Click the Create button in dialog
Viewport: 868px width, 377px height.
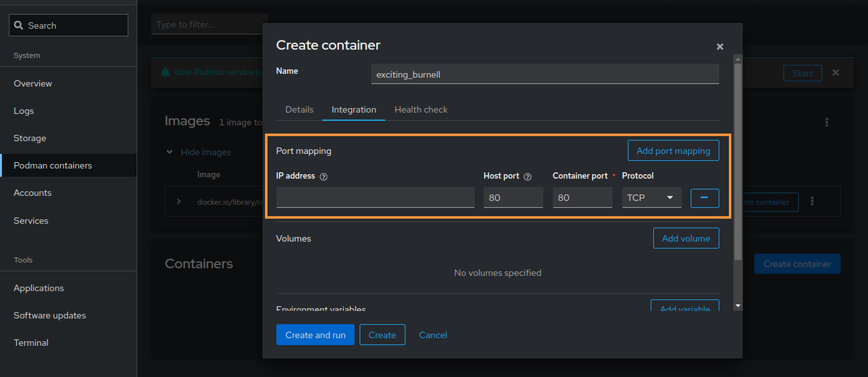click(x=382, y=335)
